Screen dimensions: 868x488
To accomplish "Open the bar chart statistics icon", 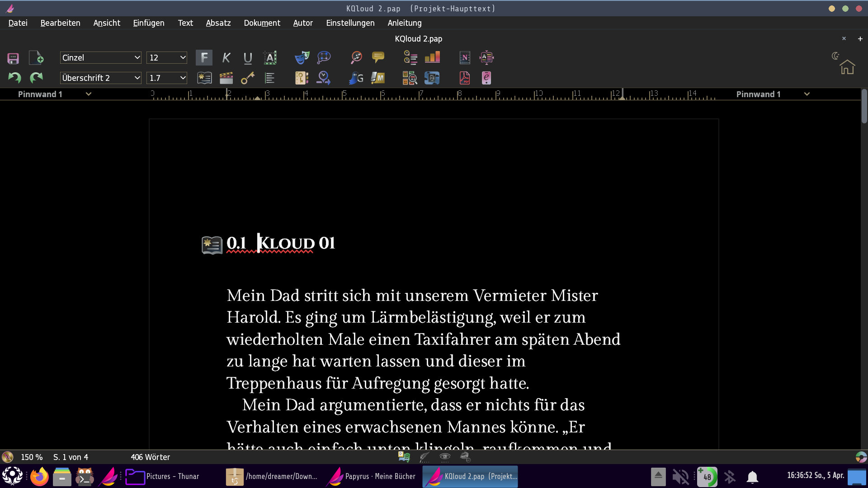I will [x=432, y=57].
